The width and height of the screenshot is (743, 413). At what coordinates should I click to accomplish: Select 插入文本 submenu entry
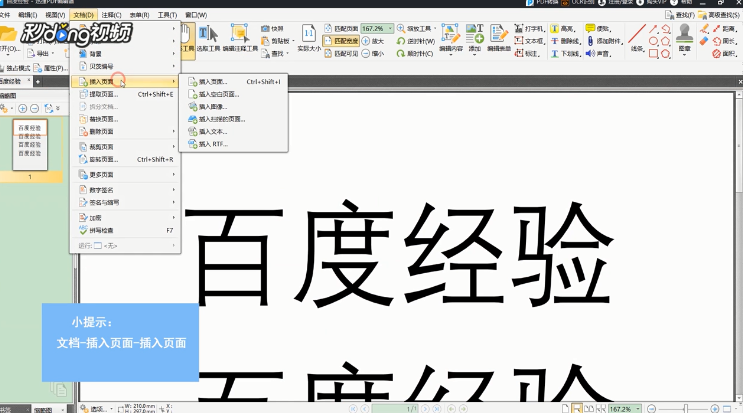pyautogui.click(x=235, y=131)
